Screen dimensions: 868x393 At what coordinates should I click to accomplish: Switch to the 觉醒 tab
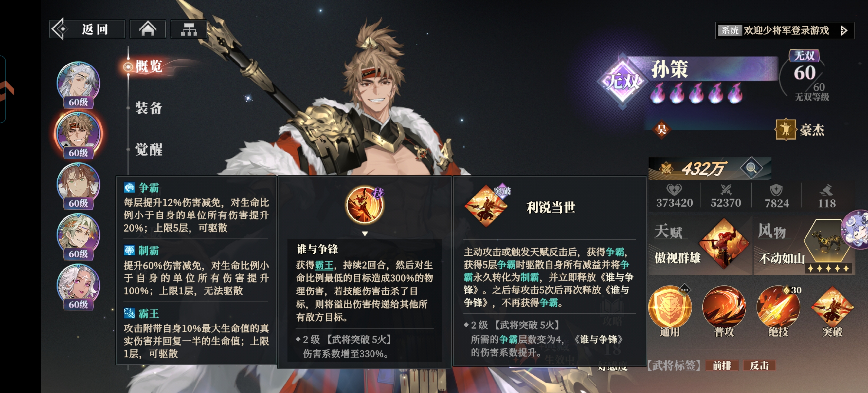pyautogui.click(x=149, y=149)
